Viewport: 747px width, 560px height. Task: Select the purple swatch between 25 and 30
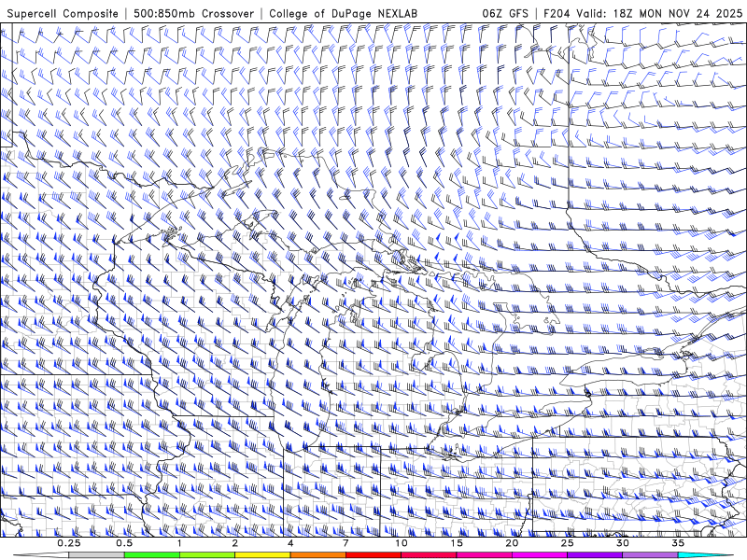pos(595,555)
